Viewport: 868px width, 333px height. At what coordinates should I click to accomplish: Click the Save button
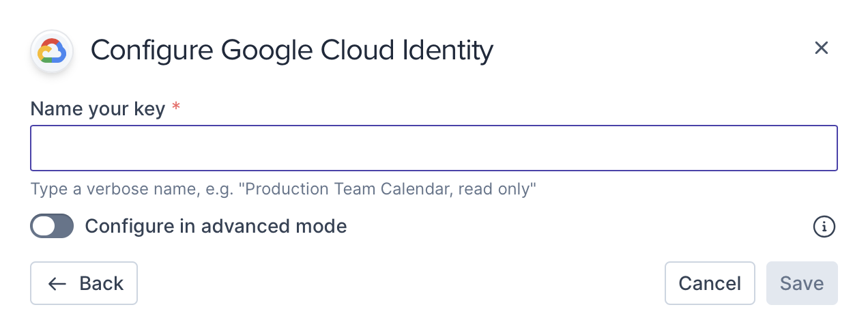(x=802, y=283)
